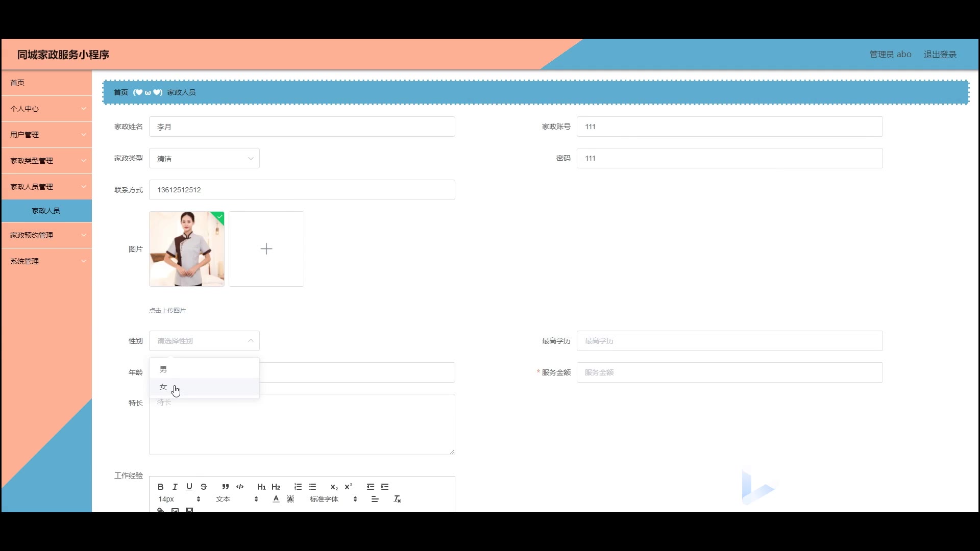
Task: Clear text formatting in the editor
Action: point(397,499)
